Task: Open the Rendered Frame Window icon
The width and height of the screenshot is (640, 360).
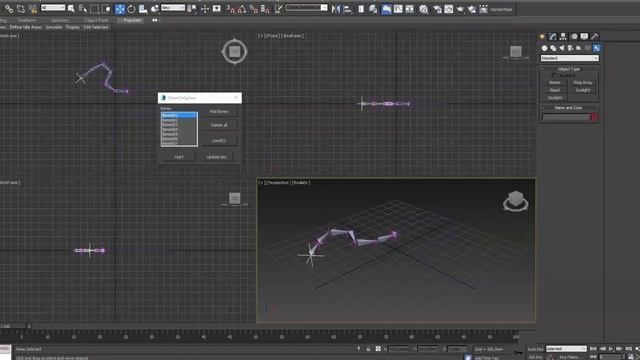Action: click(449, 9)
